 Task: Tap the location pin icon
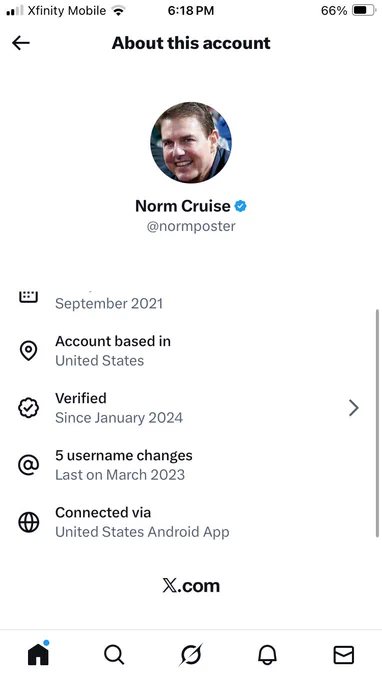click(29, 351)
